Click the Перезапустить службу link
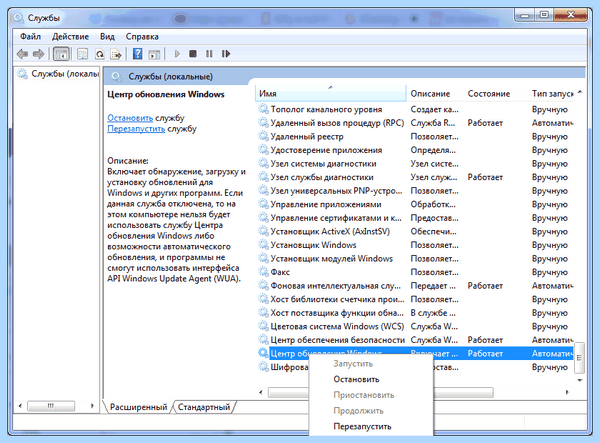This screenshot has width=600, height=443. (x=136, y=129)
